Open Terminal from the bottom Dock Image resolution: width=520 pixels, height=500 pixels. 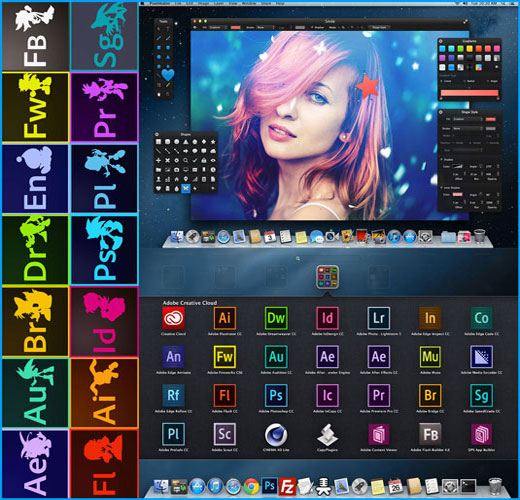coord(468,486)
